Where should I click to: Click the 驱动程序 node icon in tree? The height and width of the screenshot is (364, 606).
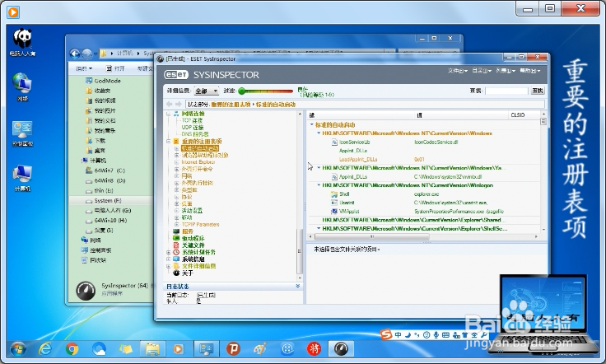[x=176, y=239]
